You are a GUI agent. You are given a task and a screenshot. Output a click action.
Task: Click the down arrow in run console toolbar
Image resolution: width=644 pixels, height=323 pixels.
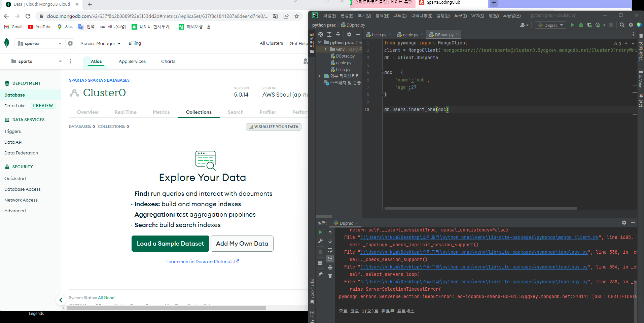pos(330,241)
